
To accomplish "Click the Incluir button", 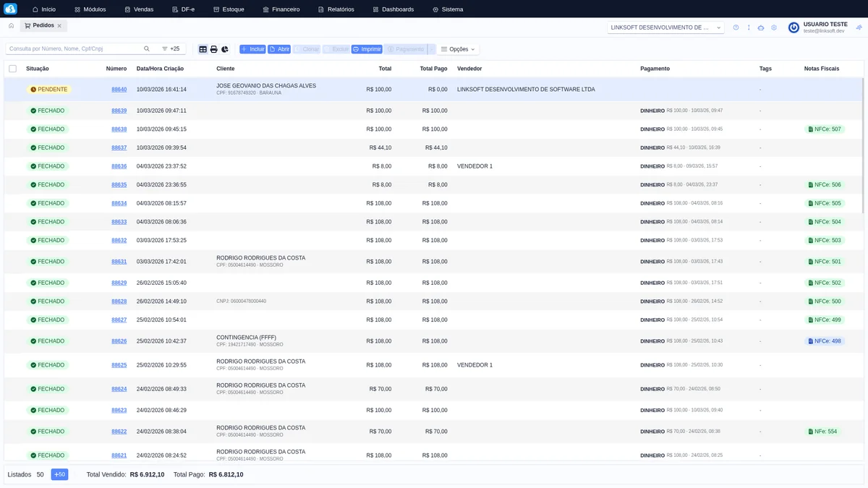I will (252, 49).
